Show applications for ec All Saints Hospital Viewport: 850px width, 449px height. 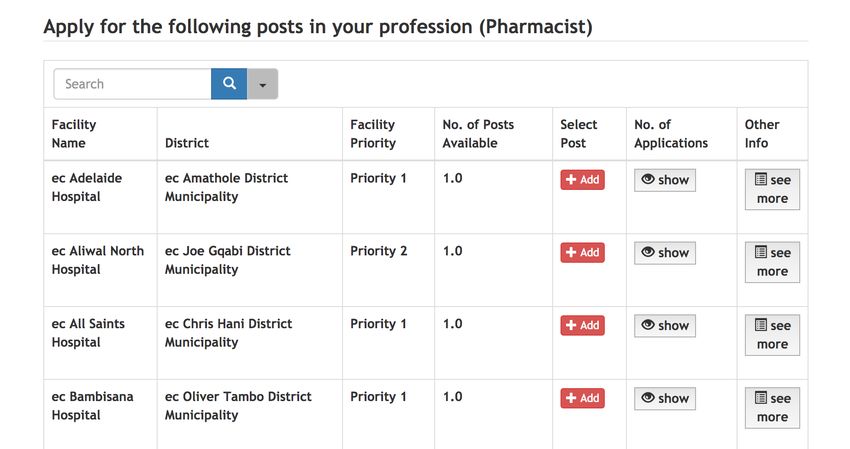click(665, 325)
